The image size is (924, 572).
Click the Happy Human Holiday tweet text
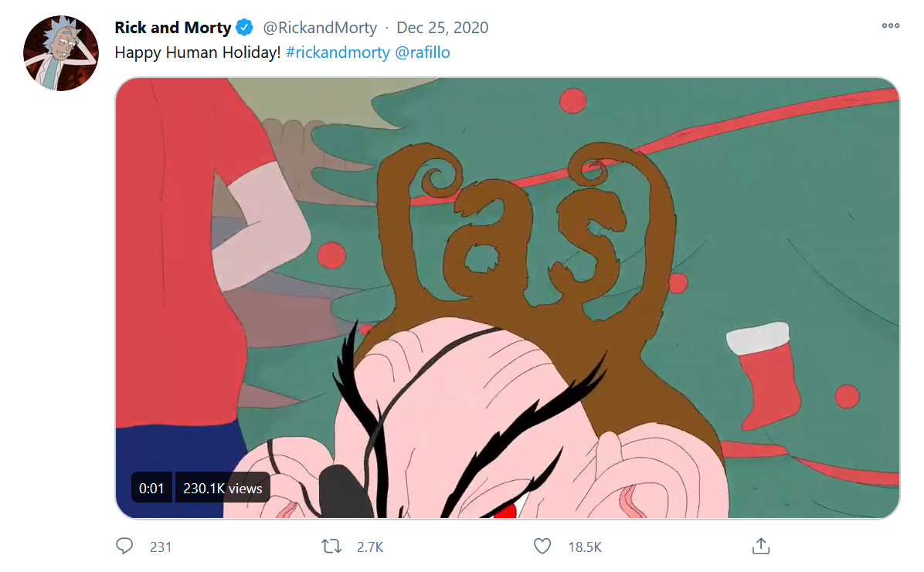198,52
